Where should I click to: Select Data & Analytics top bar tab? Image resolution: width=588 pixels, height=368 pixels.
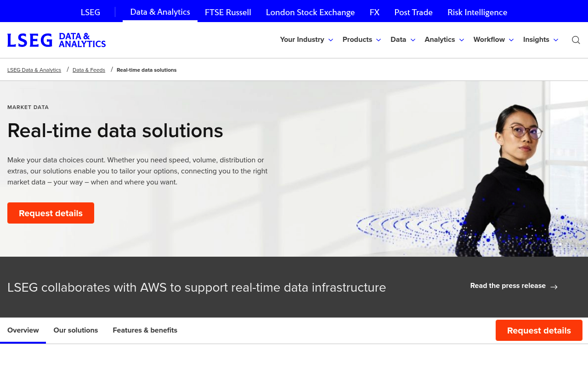coord(160,12)
